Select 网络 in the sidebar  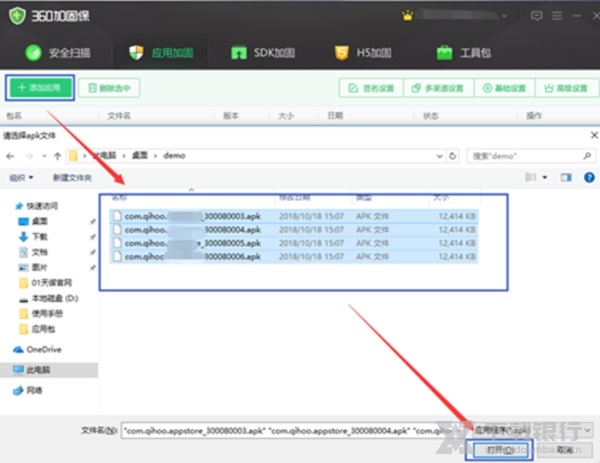[28, 390]
